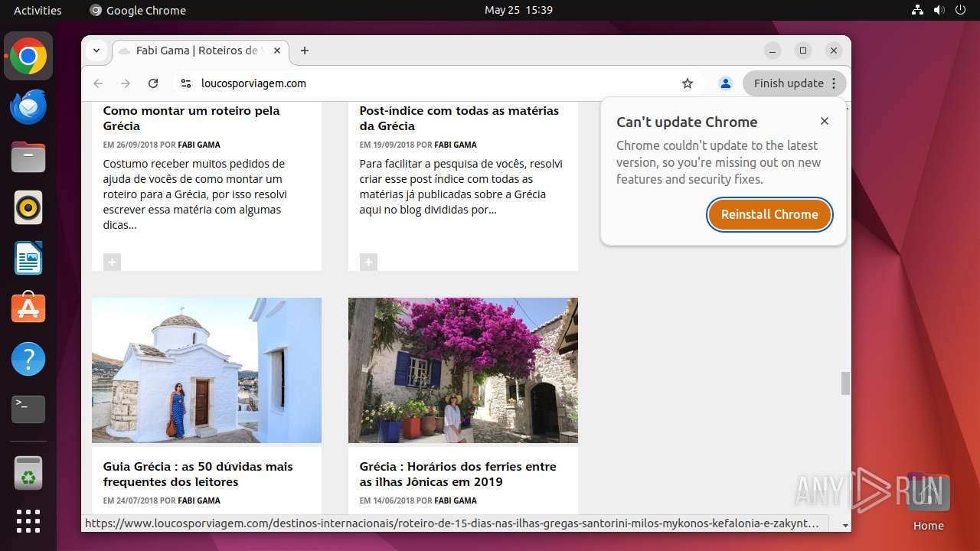
Task: Open 'Horários dos ferries' article link
Action: [x=458, y=474]
